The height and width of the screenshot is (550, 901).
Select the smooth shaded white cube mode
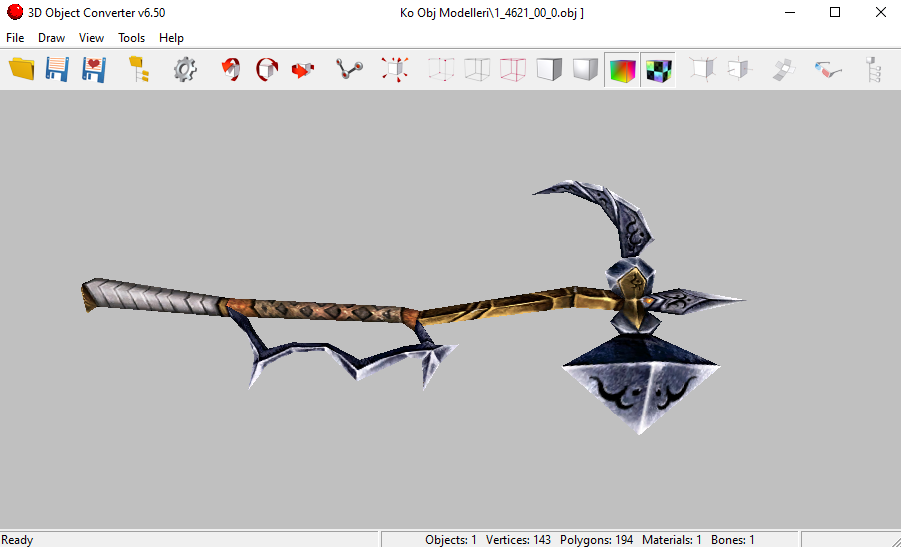pyautogui.click(x=585, y=70)
